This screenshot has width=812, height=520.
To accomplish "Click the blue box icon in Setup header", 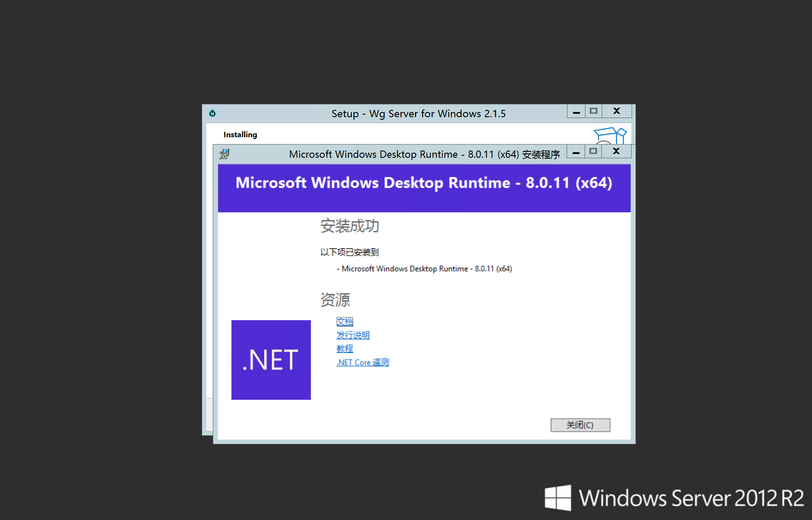I will (610, 136).
